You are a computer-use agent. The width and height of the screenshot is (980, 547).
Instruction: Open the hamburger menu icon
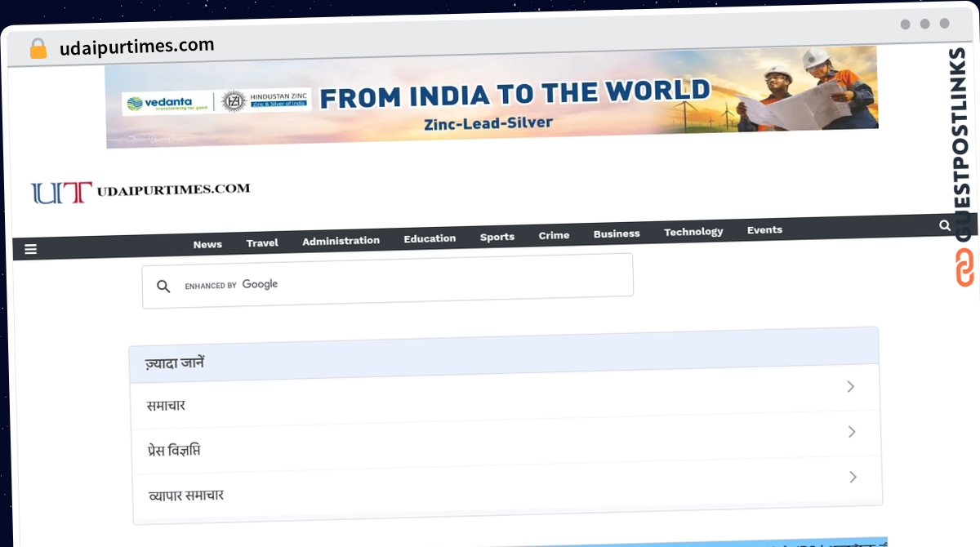[31, 249]
